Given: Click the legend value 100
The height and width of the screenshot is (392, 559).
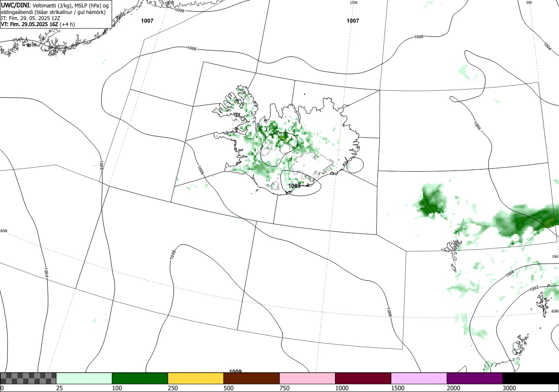Looking at the screenshot, I should tap(117, 388).
